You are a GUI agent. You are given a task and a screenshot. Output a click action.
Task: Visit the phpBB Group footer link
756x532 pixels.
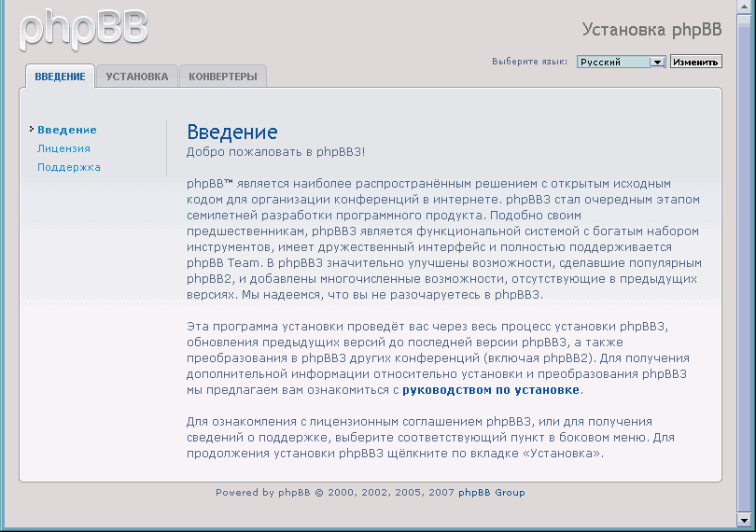coord(491,493)
